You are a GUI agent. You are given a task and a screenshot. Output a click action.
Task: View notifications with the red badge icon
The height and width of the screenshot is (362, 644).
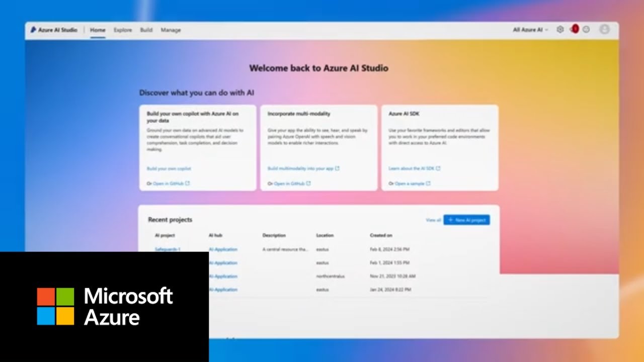[x=574, y=30]
